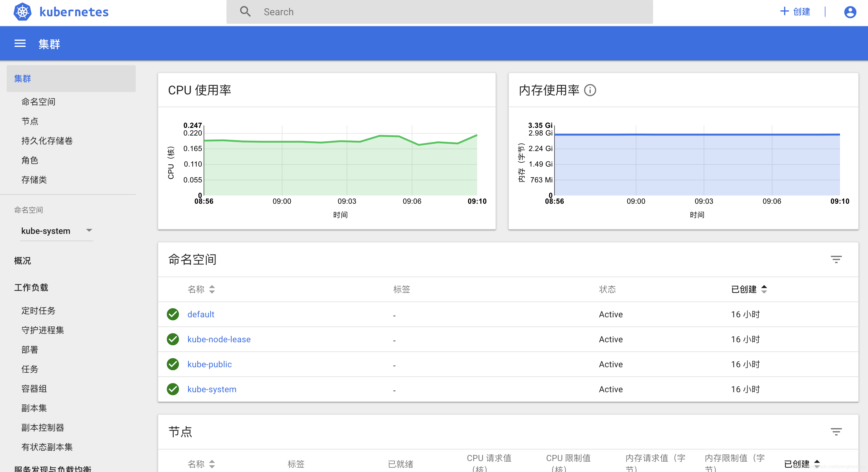This screenshot has height=472, width=868.
Task: Click the plus create icon
Action: coord(784,11)
